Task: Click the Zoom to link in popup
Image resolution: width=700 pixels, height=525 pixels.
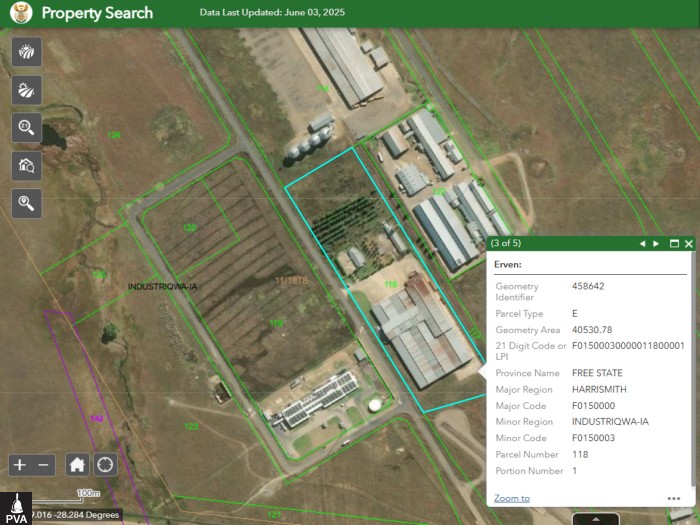Action: [x=512, y=498]
